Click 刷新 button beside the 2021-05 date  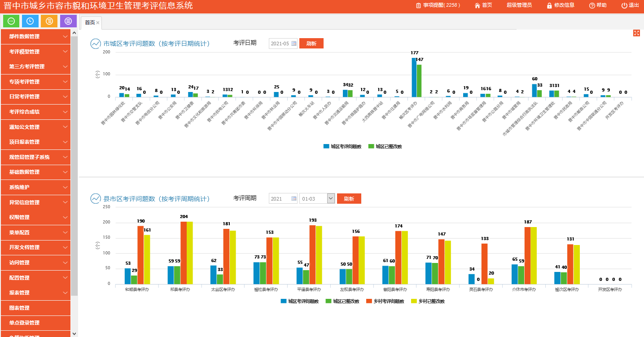(x=311, y=44)
